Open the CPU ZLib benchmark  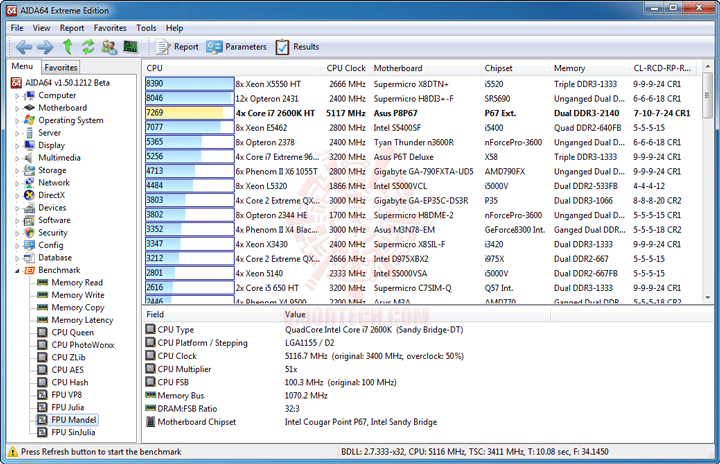click(68, 357)
